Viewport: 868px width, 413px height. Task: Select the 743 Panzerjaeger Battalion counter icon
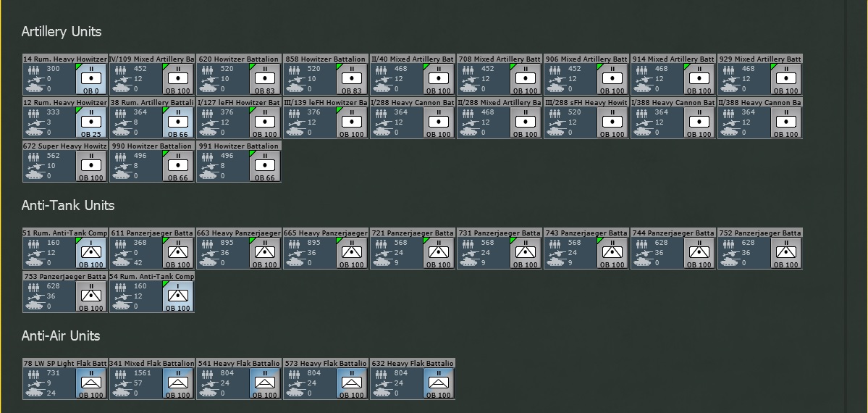[612, 253]
